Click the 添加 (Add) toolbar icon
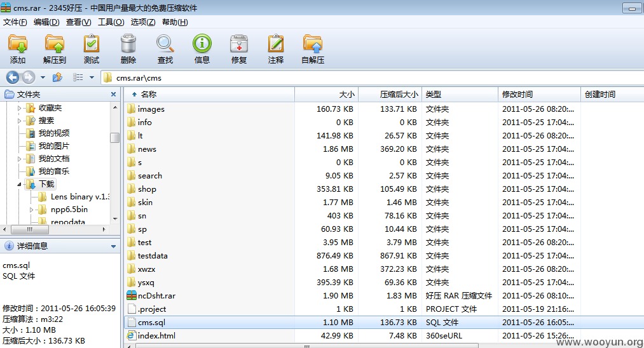Image resolution: width=644 pixels, height=348 pixels. coord(18,44)
